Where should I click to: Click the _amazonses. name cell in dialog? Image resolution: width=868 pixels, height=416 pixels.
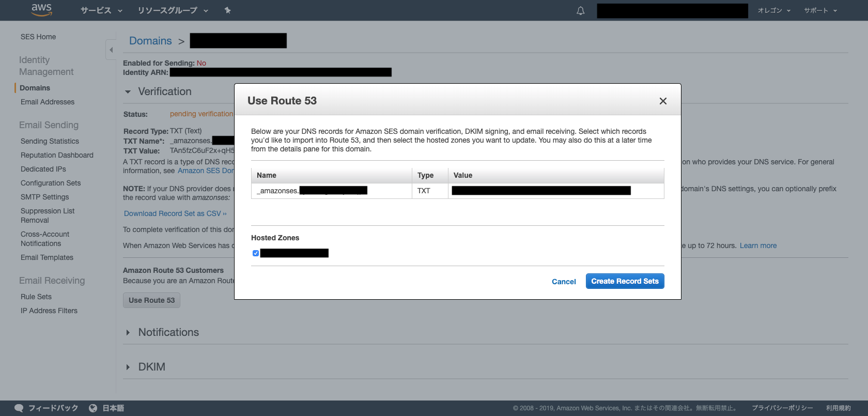[x=331, y=191]
